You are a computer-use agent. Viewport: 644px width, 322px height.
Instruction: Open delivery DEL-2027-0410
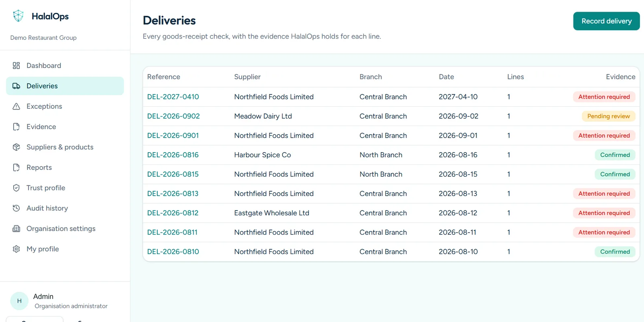173,97
